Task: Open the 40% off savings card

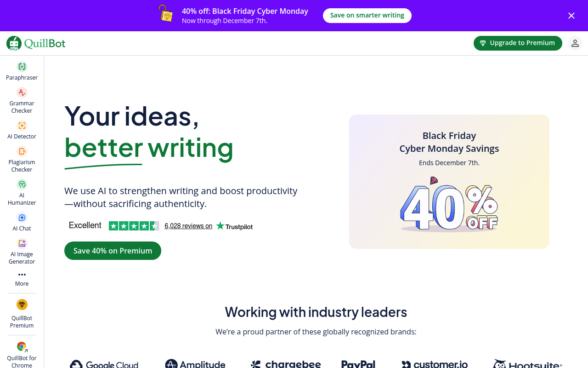Action: pyautogui.click(x=449, y=182)
